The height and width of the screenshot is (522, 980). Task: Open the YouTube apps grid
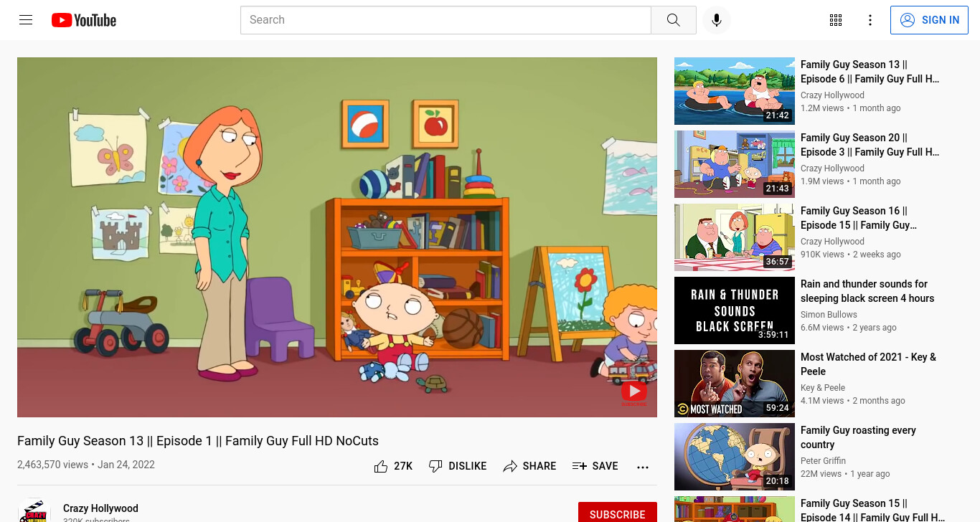836,20
